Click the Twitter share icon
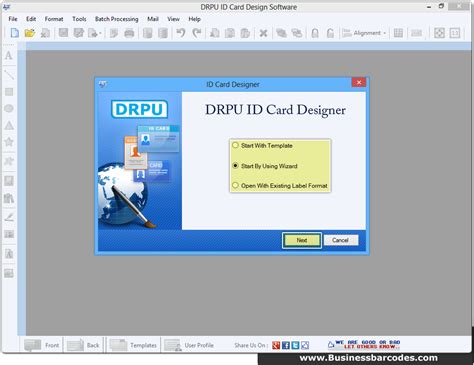 (x=295, y=345)
